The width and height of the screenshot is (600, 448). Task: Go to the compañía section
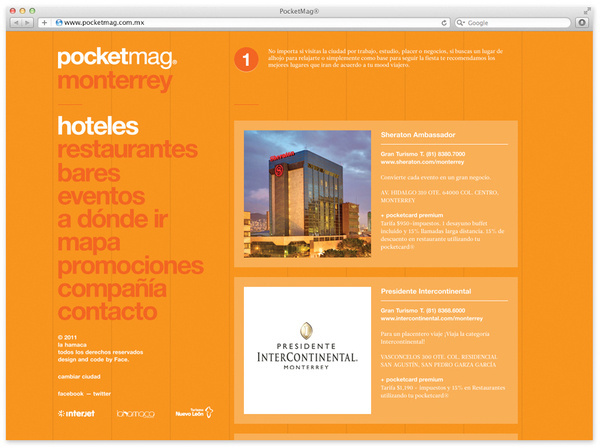click(112, 289)
